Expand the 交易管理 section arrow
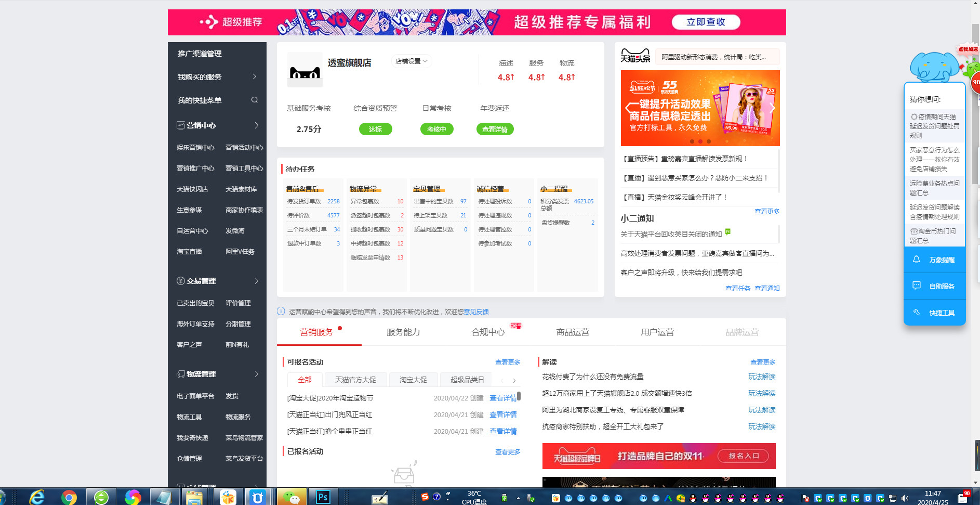The height and width of the screenshot is (505, 980). [x=257, y=281]
